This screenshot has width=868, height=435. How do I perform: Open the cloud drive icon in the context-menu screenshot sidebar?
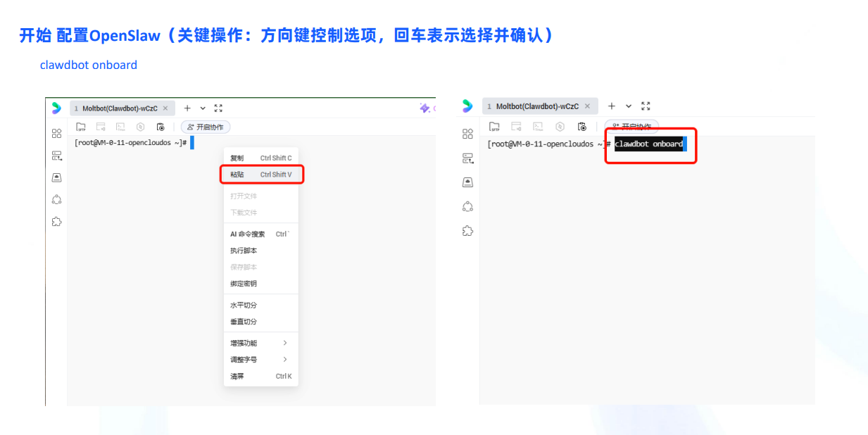tap(56, 177)
